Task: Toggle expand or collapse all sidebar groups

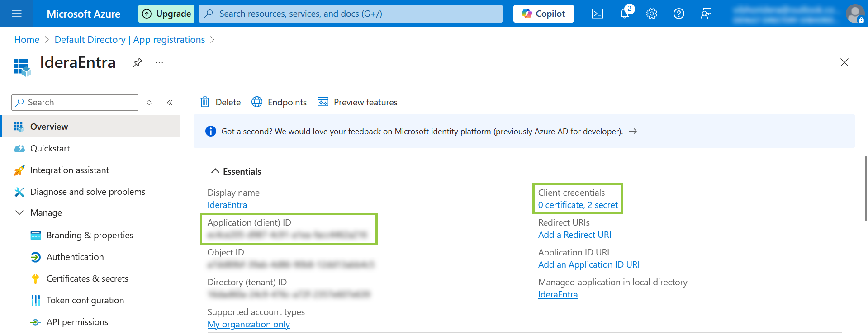Action: (x=149, y=103)
